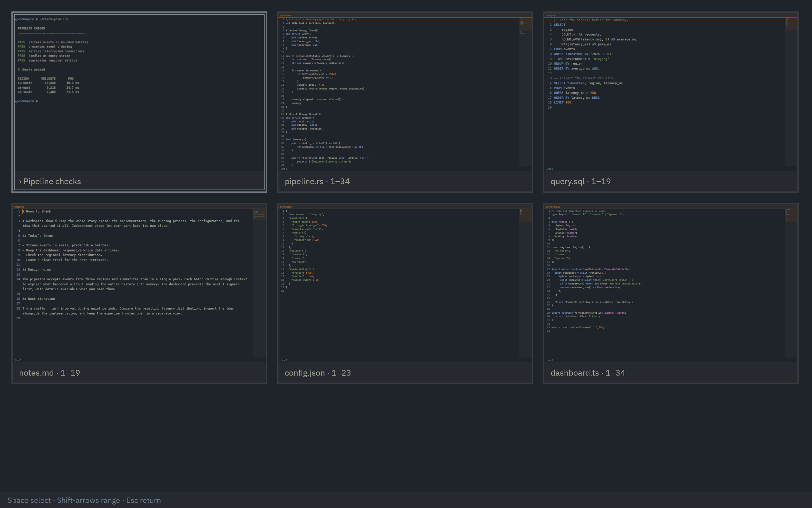Click the 'aggregates regional metrics' PASS line
The height and width of the screenshot is (508, 812).
click(48, 60)
